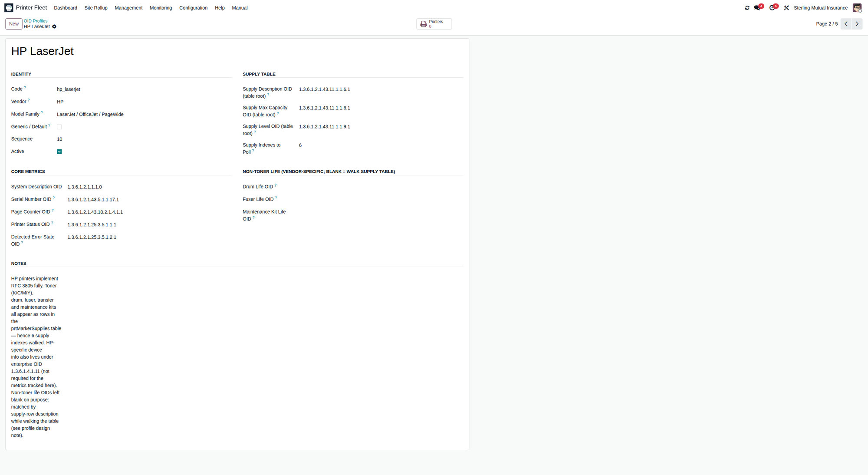Open the Printer Fleet app home icon
This screenshot has height=475, width=868.
(x=9, y=8)
